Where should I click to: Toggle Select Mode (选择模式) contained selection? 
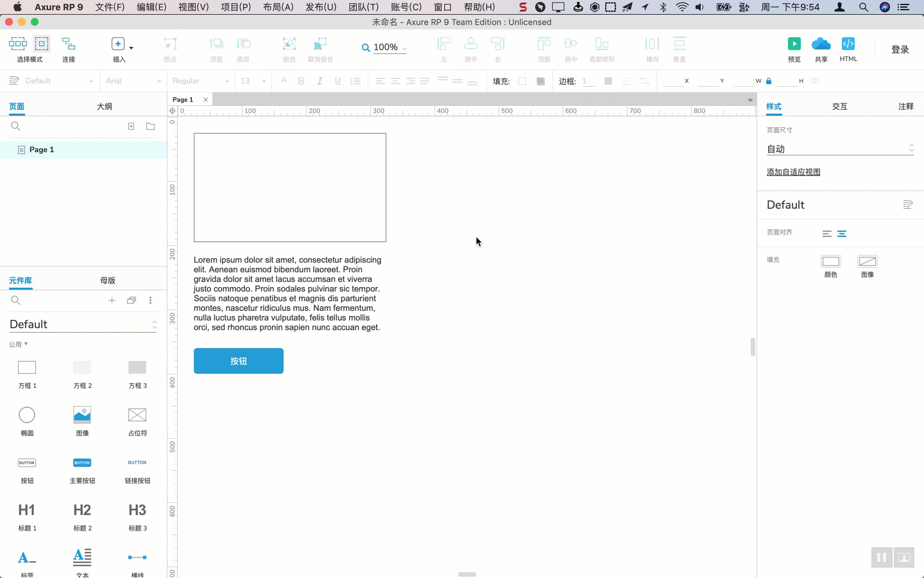(x=42, y=44)
